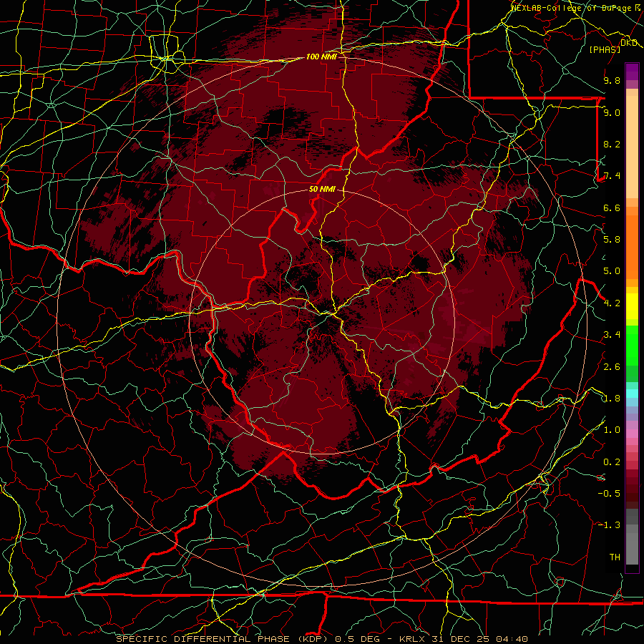Click the 7.4 scale value

[x=612, y=176]
